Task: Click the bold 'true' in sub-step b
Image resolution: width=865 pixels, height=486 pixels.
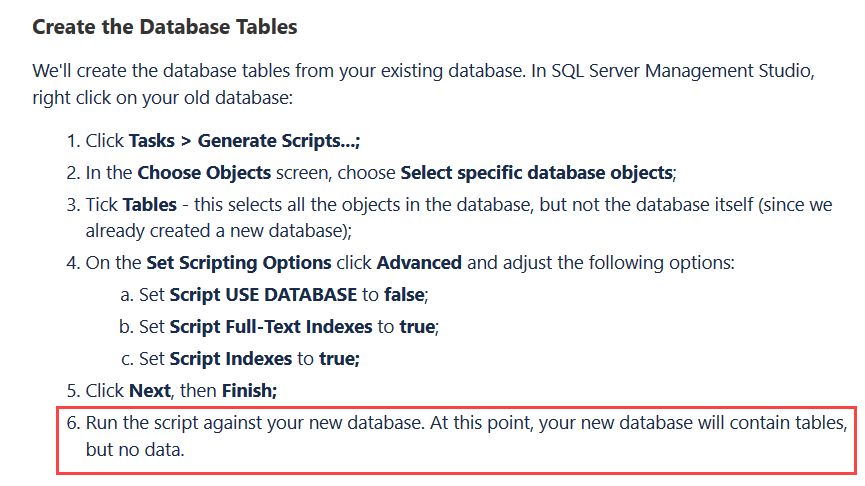Action: (418, 327)
